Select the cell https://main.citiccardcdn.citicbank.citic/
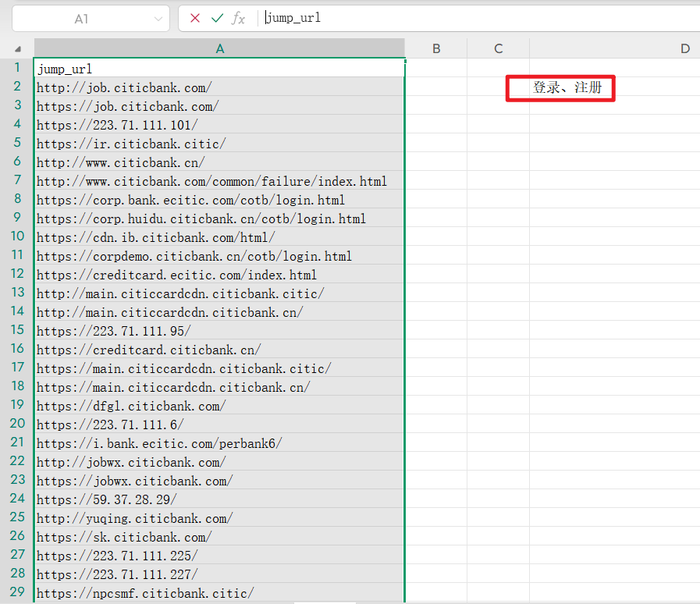This screenshot has height=604, width=700. (219, 368)
